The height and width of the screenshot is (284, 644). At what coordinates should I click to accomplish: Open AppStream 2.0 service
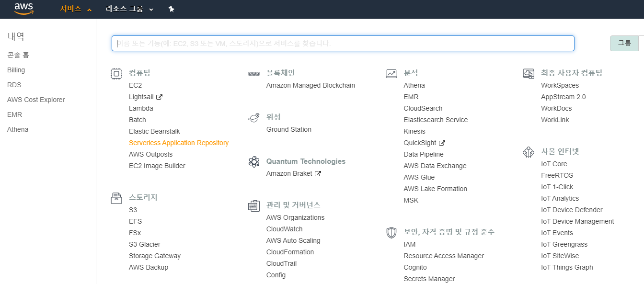[x=563, y=97]
